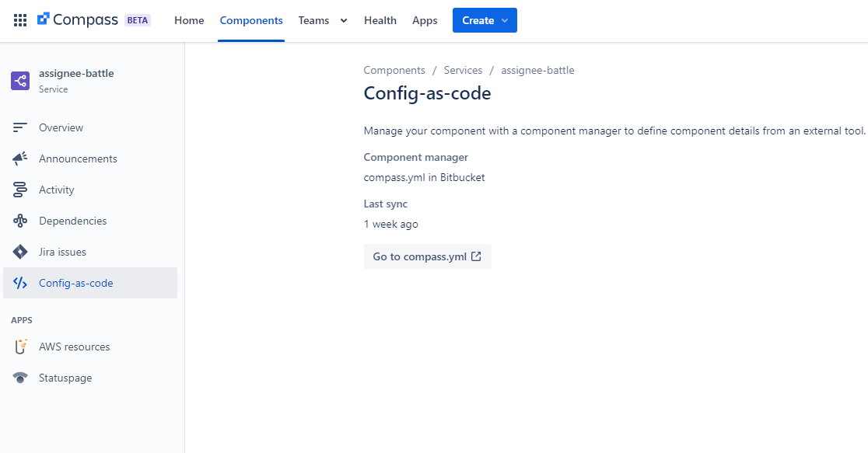Open the Teams menu
Image resolution: width=868 pixels, height=453 pixels.
pyautogui.click(x=314, y=20)
